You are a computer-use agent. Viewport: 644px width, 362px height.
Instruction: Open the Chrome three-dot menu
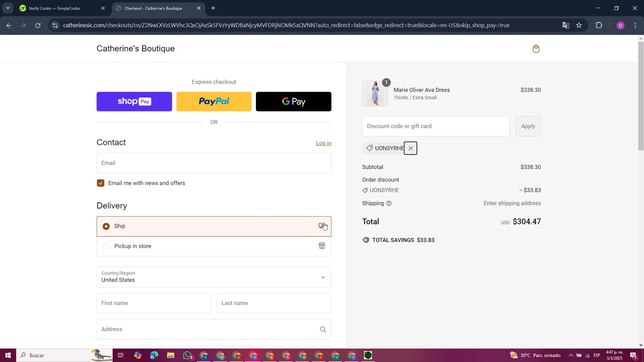(635, 25)
